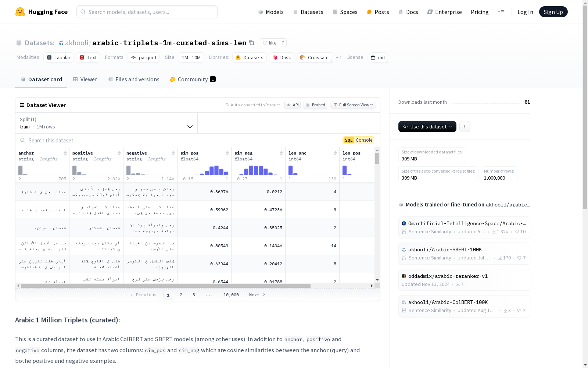The width and height of the screenshot is (588, 368).
Task: Select page 1 in pagination
Action: coord(168,295)
